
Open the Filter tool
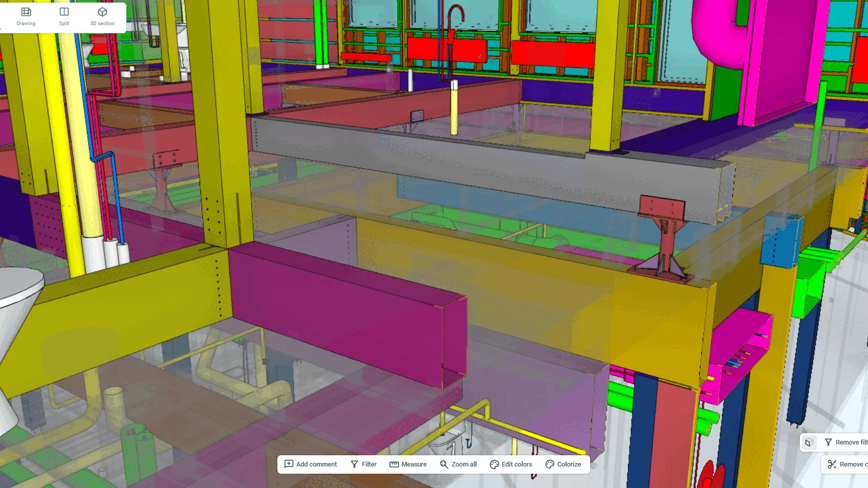(363, 464)
